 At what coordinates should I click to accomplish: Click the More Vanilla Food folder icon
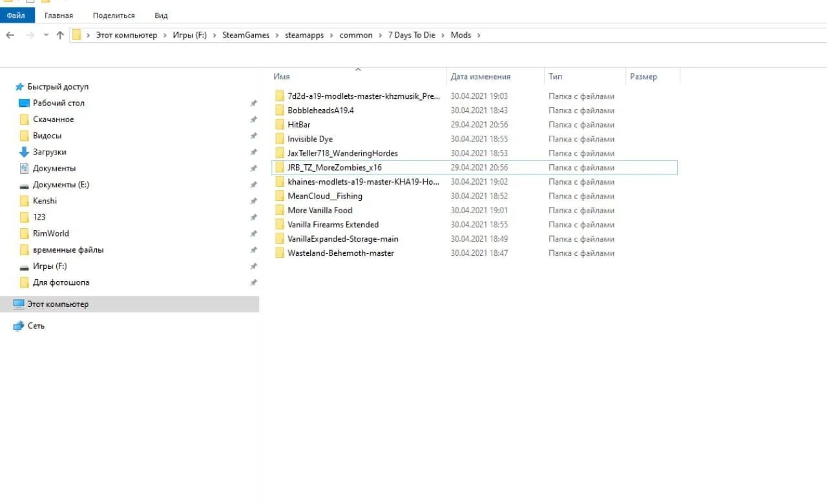point(279,210)
